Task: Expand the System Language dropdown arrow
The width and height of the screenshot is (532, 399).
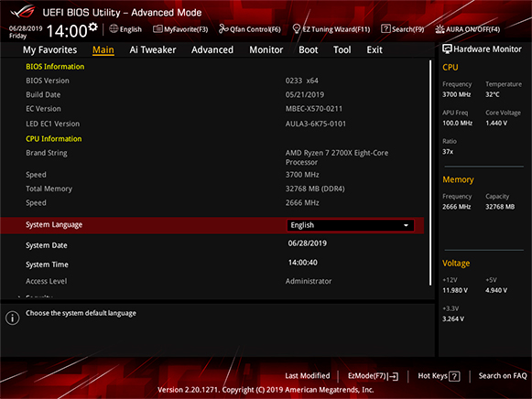Action: tap(406, 225)
